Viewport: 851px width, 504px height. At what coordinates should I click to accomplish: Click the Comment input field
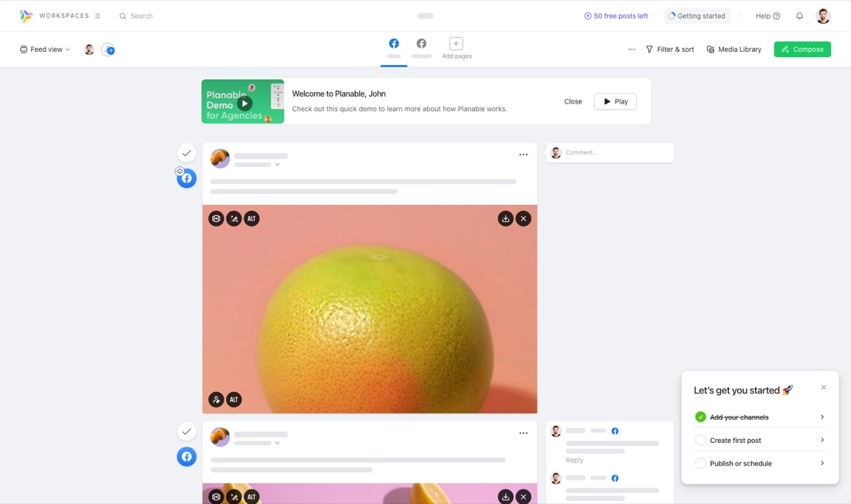(610, 152)
